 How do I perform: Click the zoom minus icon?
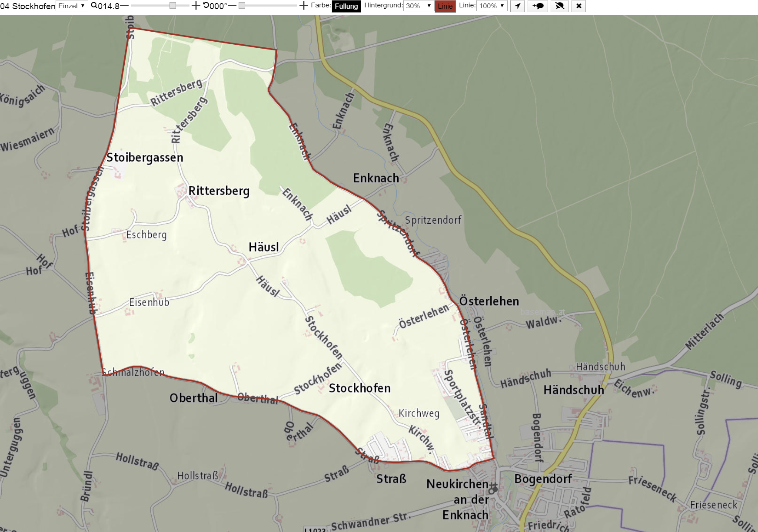(124, 6)
